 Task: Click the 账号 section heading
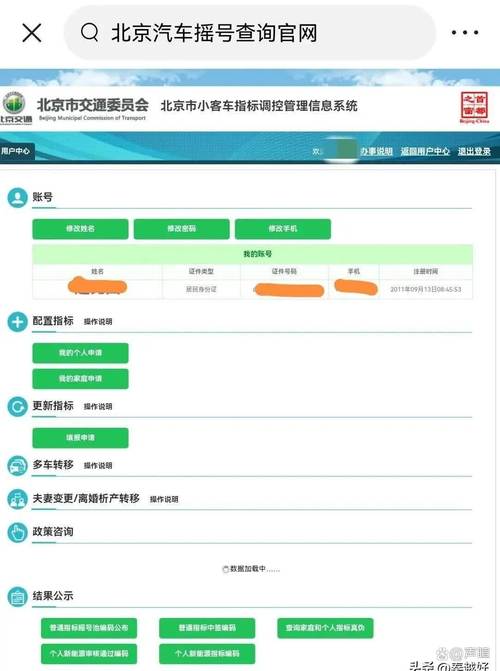(x=43, y=197)
